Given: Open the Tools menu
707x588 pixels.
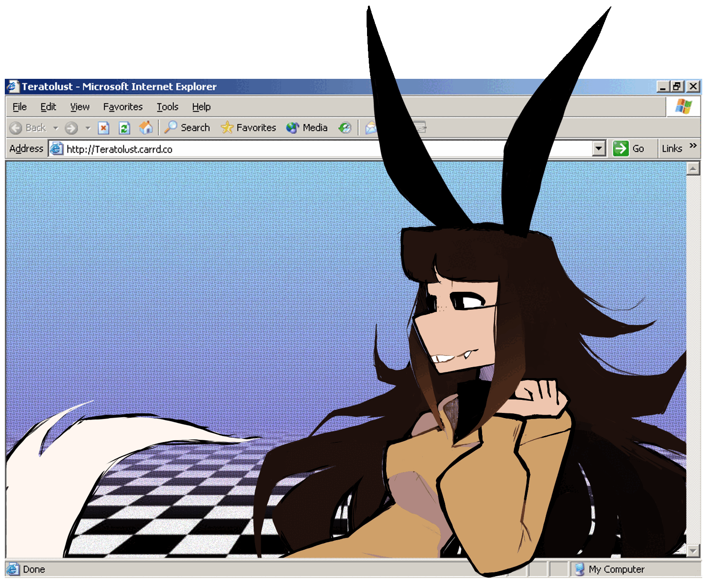Looking at the screenshot, I should click(167, 107).
